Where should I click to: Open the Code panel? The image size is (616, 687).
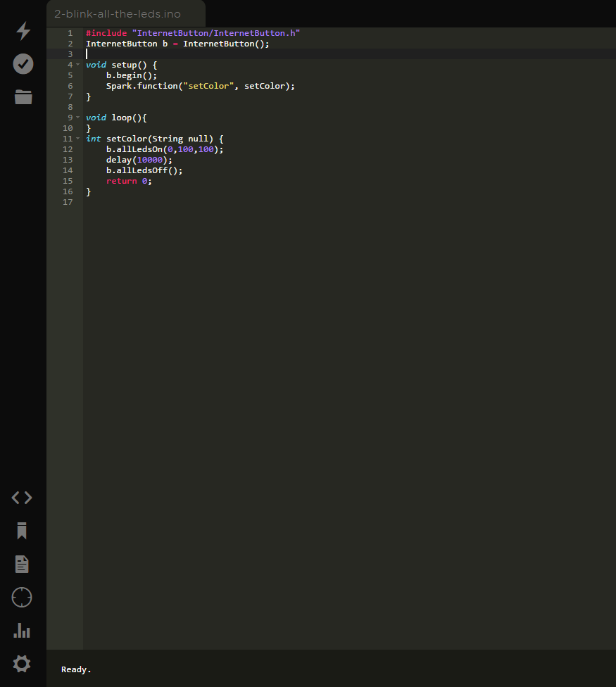pyautogui.click(x=22, y=497)
